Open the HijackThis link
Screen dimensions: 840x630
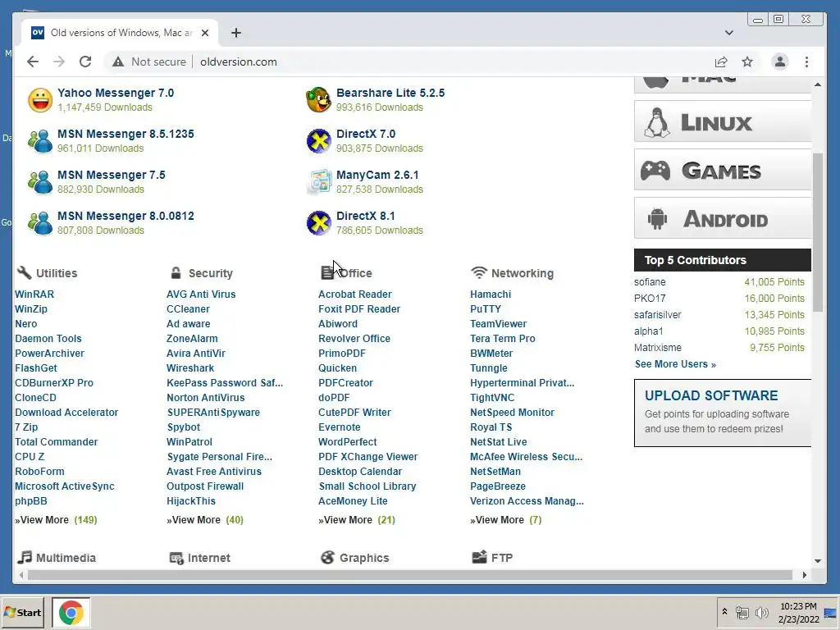click(190, 501)
